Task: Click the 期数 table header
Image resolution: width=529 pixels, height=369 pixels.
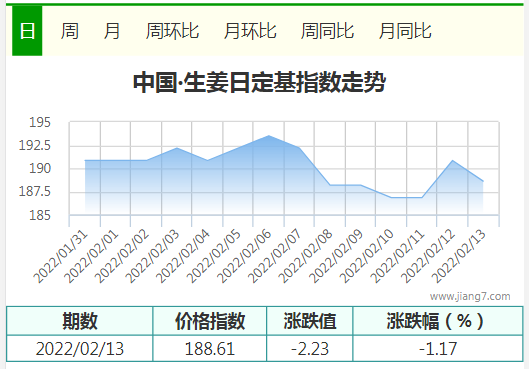Action: click(80, 321)
